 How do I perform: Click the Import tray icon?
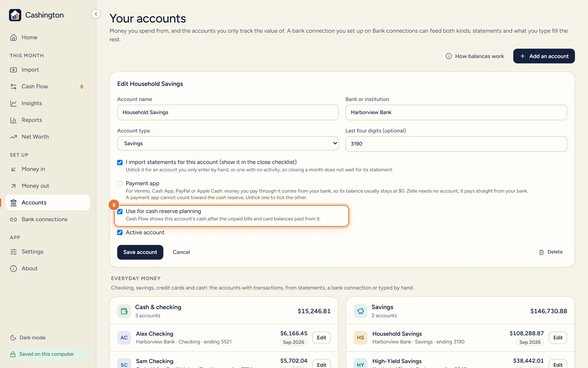click(x=13, y=70)
